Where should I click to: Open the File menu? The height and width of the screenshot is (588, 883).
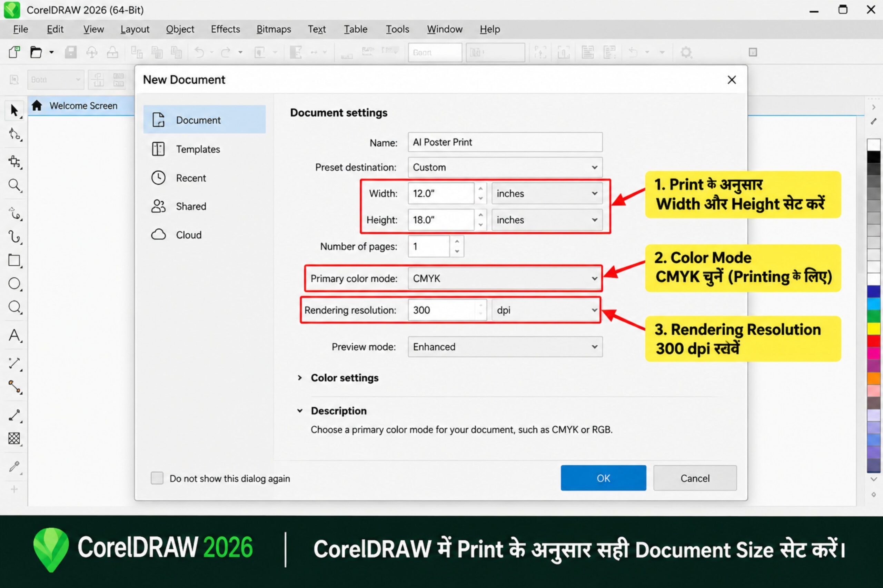click(x=20, y=29)
